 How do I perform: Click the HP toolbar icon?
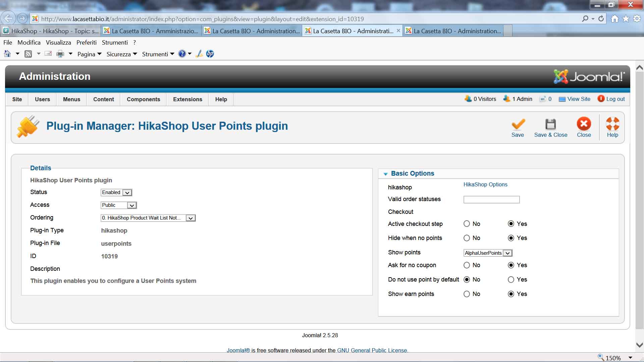tap(210, 54)
